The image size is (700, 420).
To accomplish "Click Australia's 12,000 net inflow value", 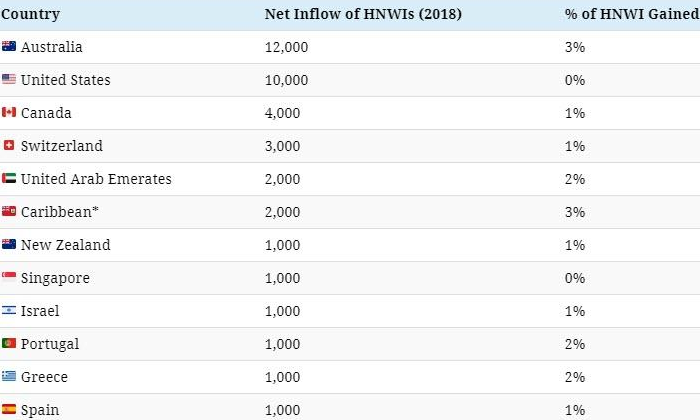I will [286, 47].
